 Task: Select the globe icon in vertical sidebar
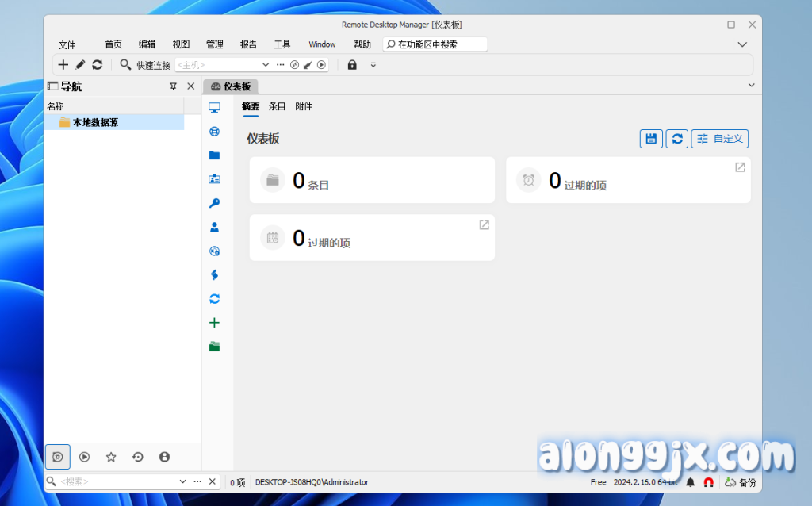(x=214, y=132)
